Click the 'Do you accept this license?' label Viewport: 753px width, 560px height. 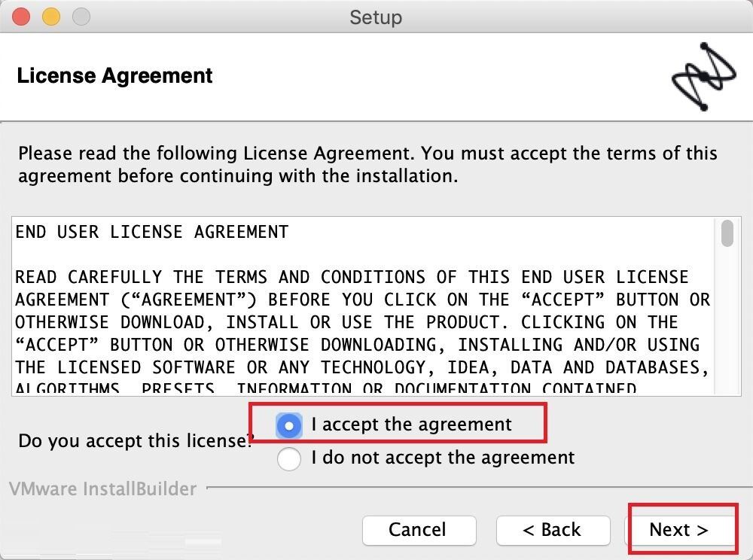136,440
